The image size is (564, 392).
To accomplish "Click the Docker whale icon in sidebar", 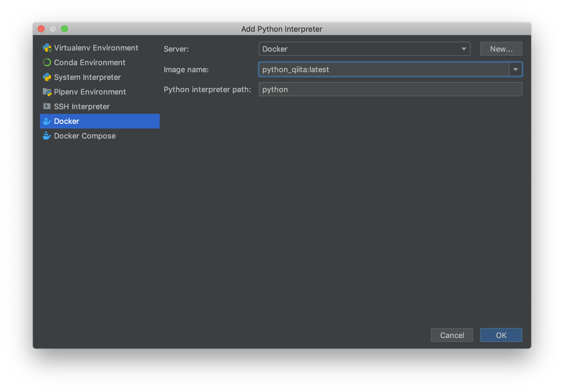I will [47, 121].
